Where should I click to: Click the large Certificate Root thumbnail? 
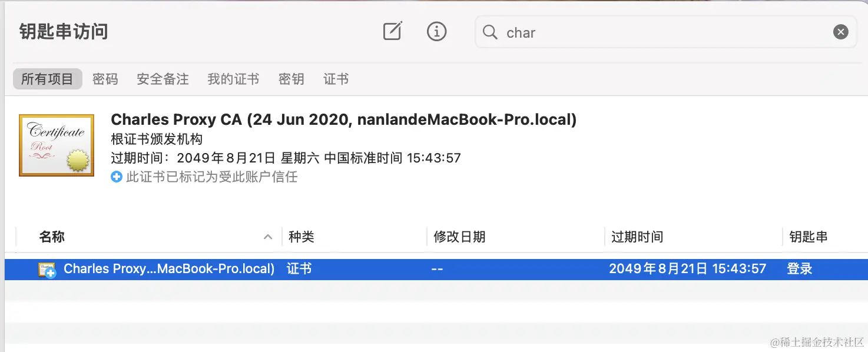coord(57,145)
